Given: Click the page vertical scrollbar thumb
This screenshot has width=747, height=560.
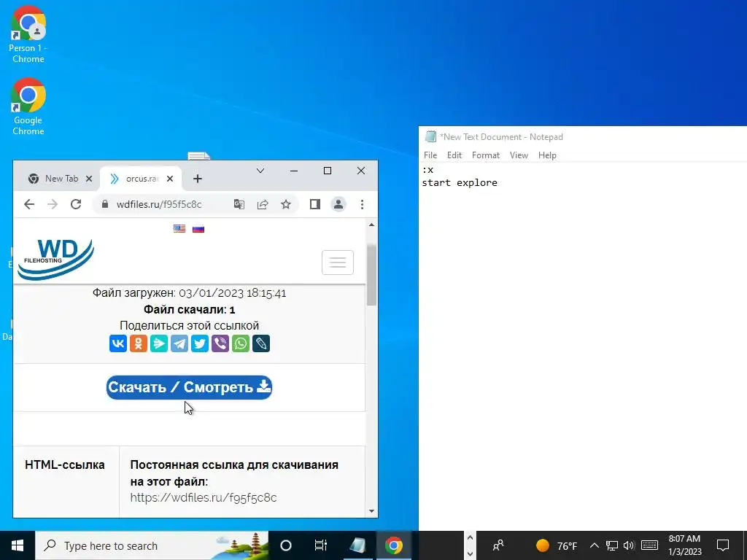Looking at the screenshot, I should coord(371,275).
